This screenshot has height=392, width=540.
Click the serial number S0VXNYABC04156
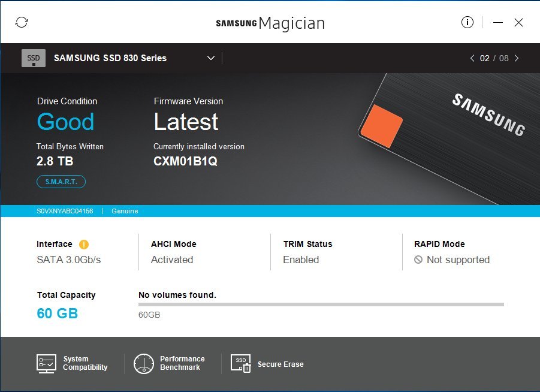click(x=65, y=211)
